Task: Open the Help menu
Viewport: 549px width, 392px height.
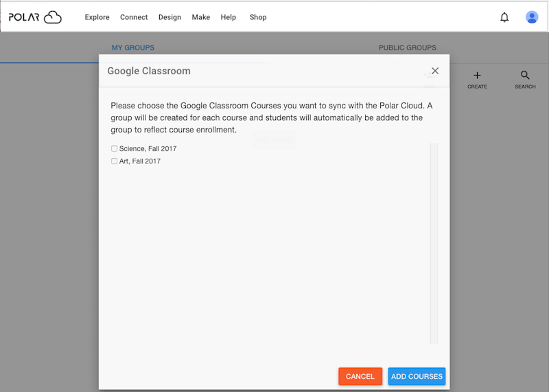Action: coord(228,17)
